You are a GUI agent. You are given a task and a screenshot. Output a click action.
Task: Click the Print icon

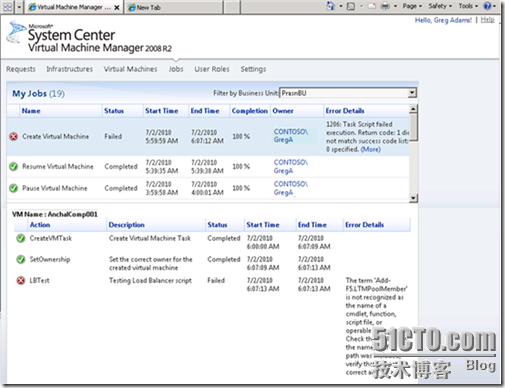(x=385, y=6)
